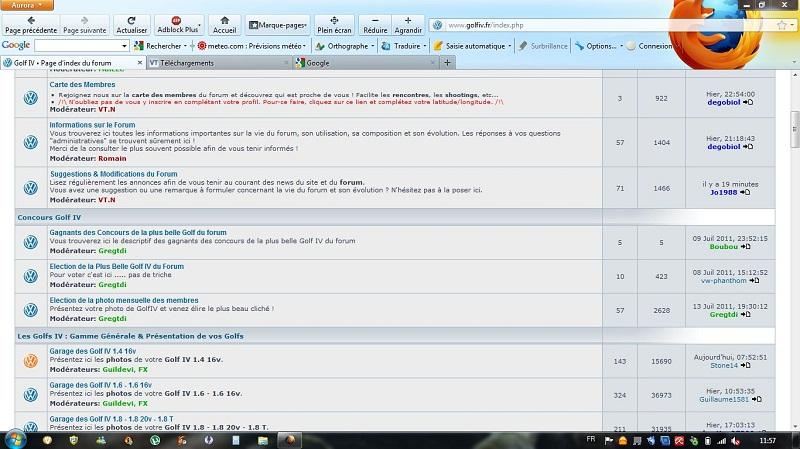View moderator Romain's profile
The image size is (800, 449).
tap(112, 159)
